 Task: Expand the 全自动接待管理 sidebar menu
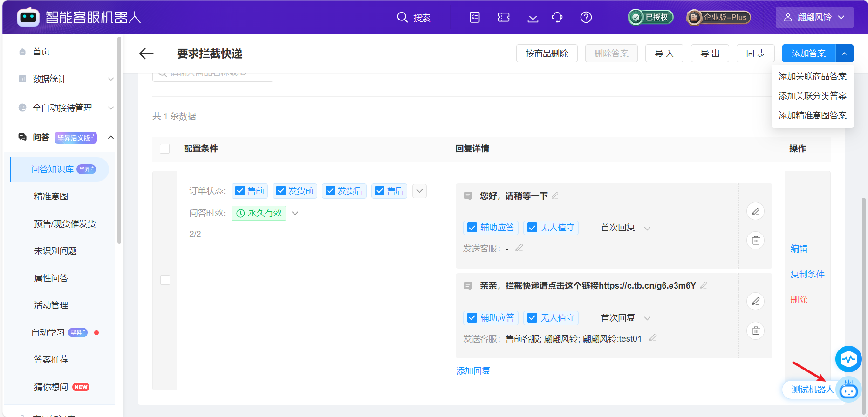[x=111, y=108]
